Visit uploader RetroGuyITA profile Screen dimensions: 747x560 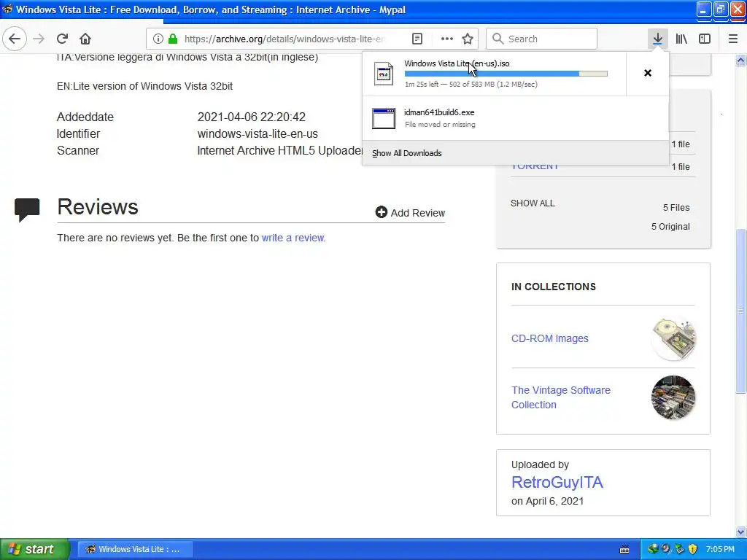pyautogui.click(x=557, y=483)
